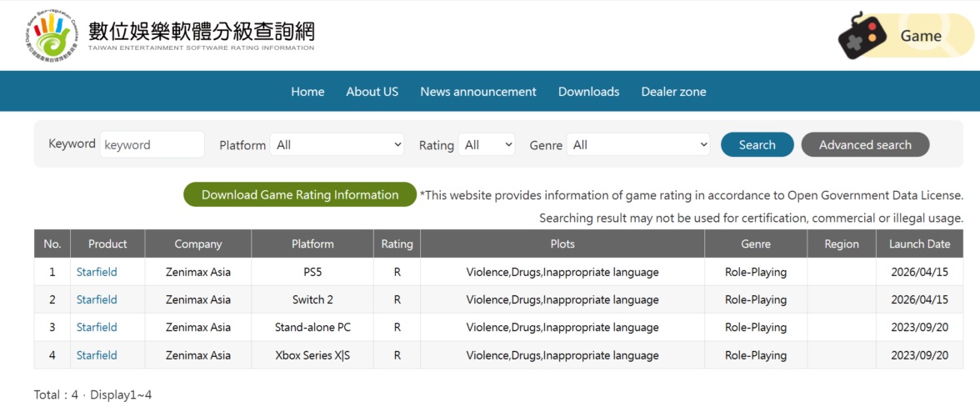Visit the Dealer zone page
Viewport: 980px width, 412px height.
coord(673,92)
